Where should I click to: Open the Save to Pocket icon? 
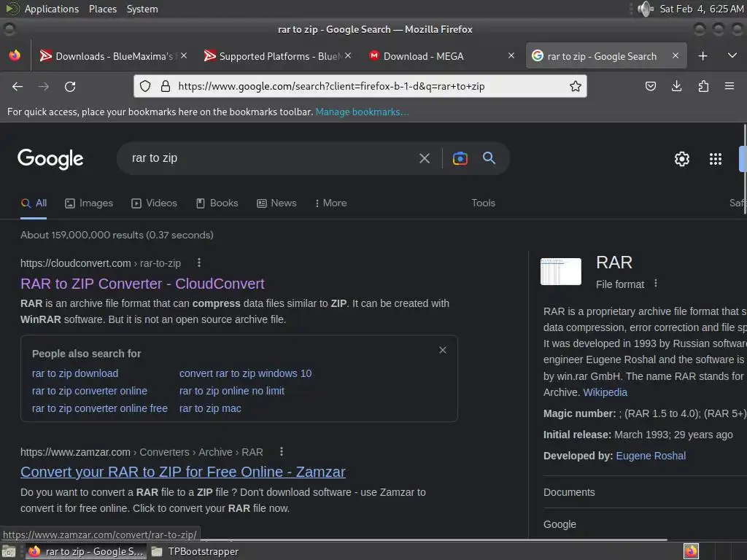pyautogui.click(x=650, y=86)
